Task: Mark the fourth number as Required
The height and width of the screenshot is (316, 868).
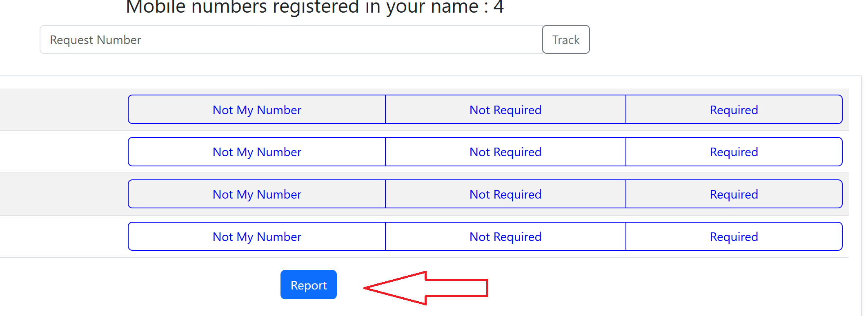Action: point(734,236)
